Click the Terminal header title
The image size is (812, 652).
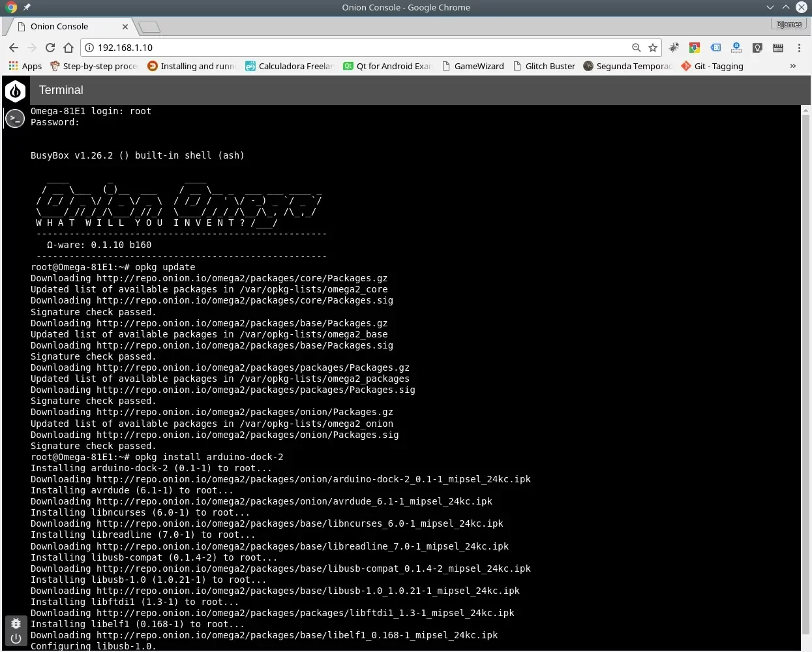coord(61,90)
